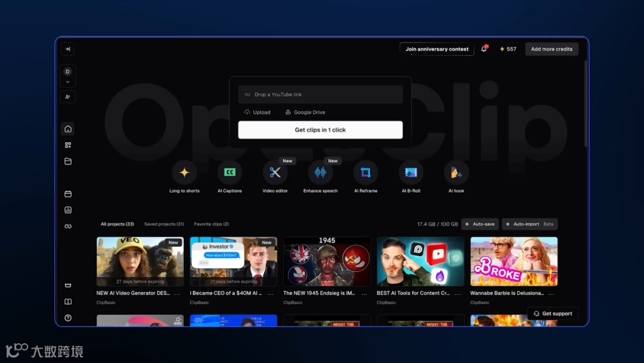
Task: Choose the Google Drive import option
Action: (x=305, y=112)
